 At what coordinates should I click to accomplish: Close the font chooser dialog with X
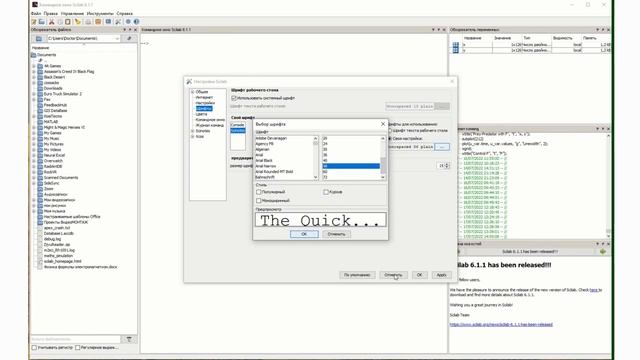click(x=383, y=124)
